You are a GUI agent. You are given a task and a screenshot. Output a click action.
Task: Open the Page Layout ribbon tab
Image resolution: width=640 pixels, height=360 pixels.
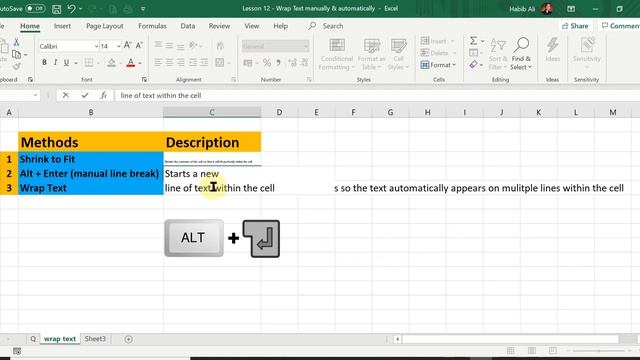tap(104, 26)
